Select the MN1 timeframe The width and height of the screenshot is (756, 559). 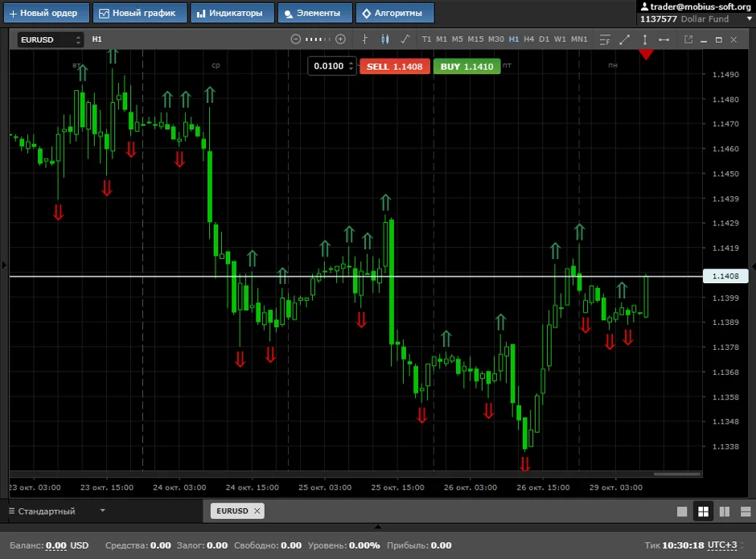(x=579, y=39)
